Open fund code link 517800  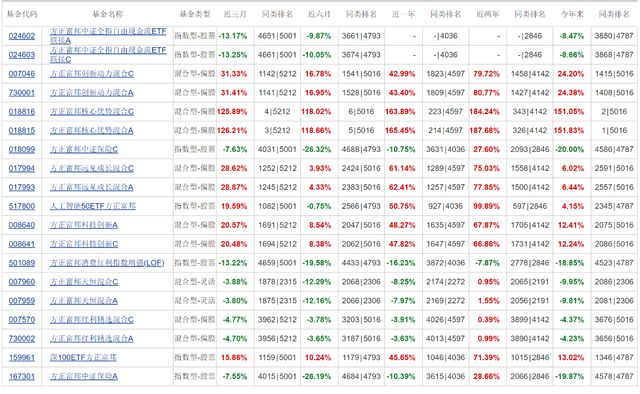point(22,206)
